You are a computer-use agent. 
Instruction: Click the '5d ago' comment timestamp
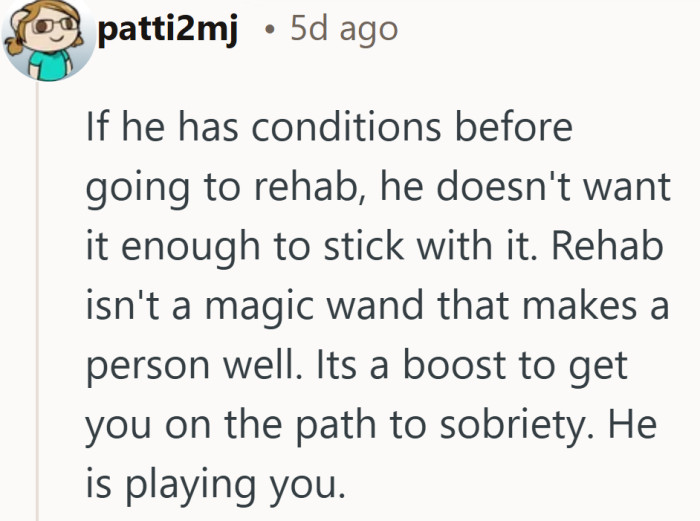344,29
